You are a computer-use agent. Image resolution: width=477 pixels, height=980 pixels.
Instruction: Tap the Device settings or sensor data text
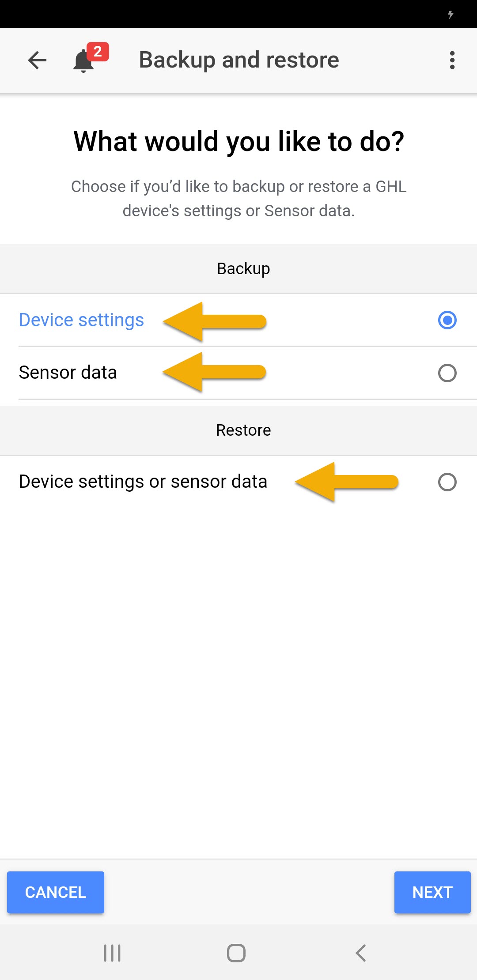point(143,482)
